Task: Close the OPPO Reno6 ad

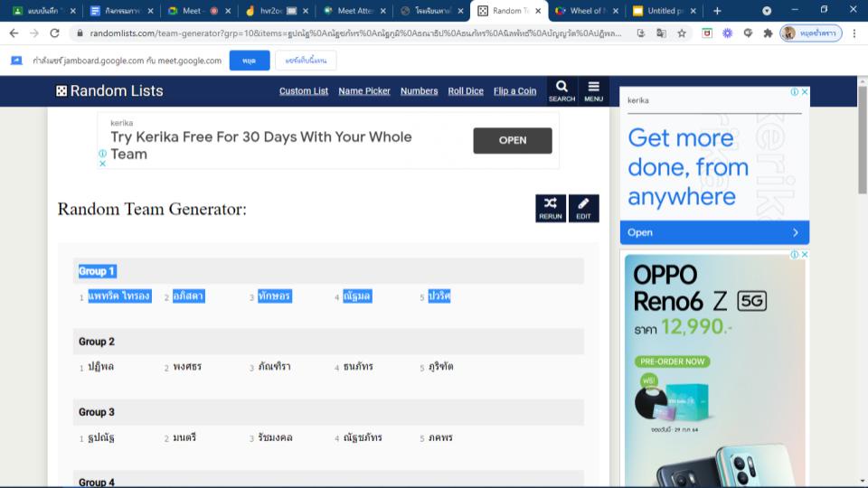Action: 805,255
